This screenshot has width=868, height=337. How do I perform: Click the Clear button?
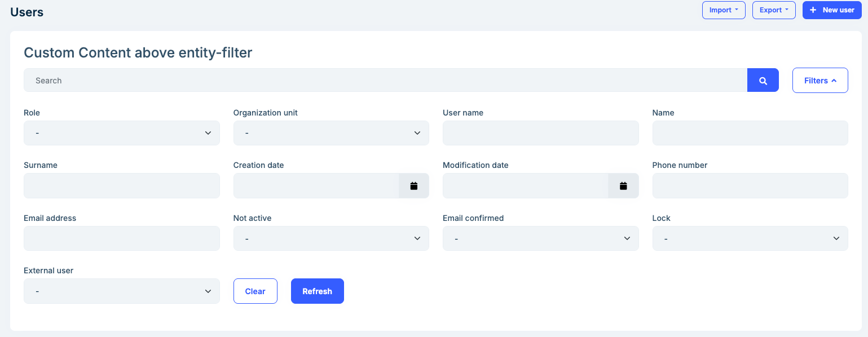255,291
